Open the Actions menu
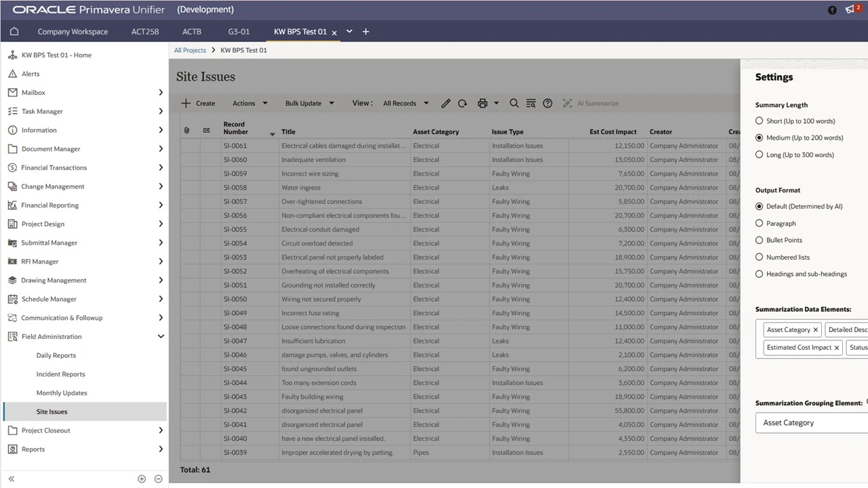Screen dimensions: 868x488 click(249, 103)
